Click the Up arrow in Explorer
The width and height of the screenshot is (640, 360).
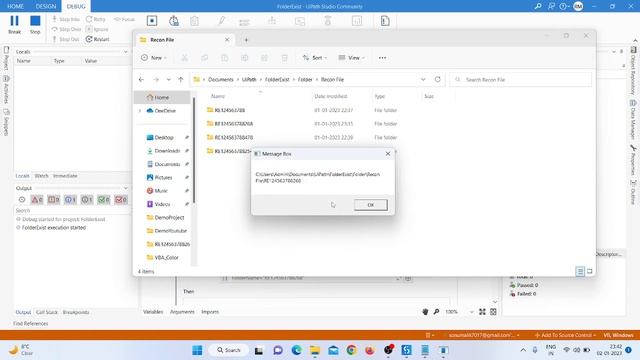(x=181, y=80)
